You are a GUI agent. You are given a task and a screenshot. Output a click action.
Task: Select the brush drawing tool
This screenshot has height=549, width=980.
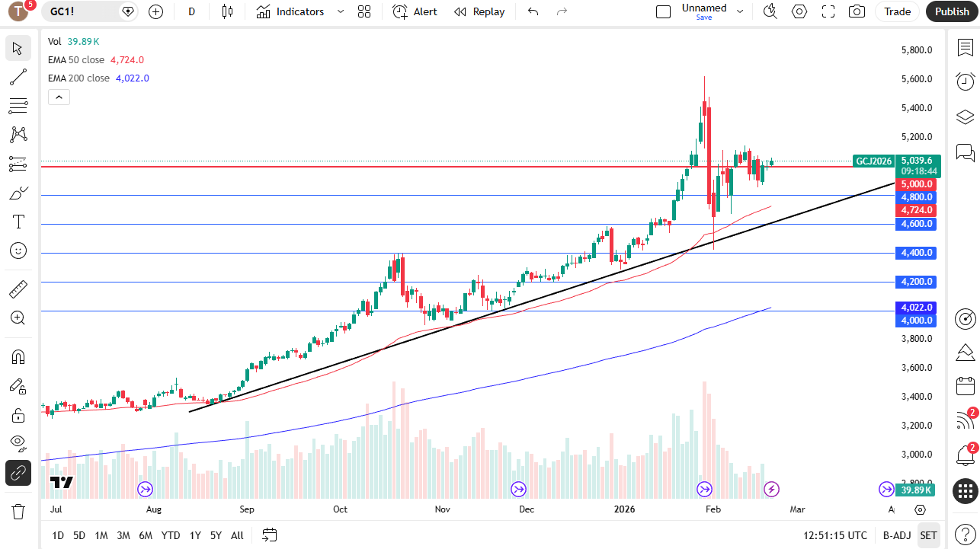[x=18, y=193]
